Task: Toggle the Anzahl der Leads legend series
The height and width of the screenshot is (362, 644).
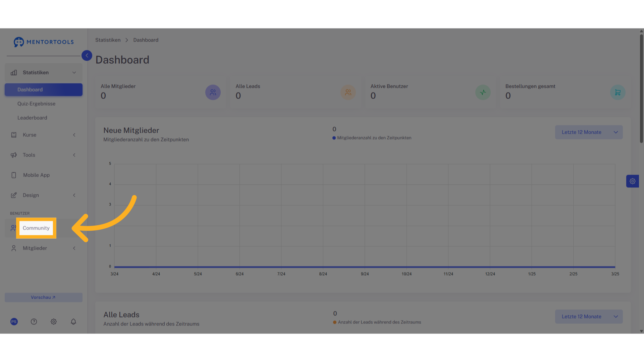Action: 377,322
